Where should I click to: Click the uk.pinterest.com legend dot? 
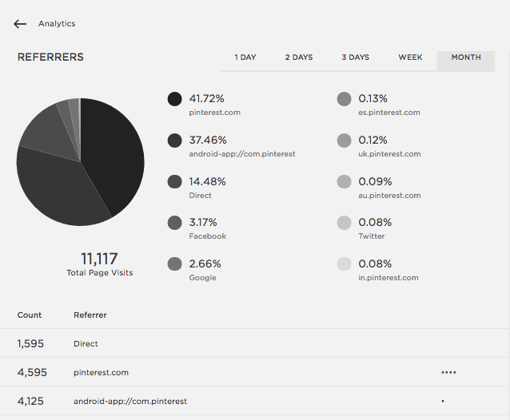[344, 141]
